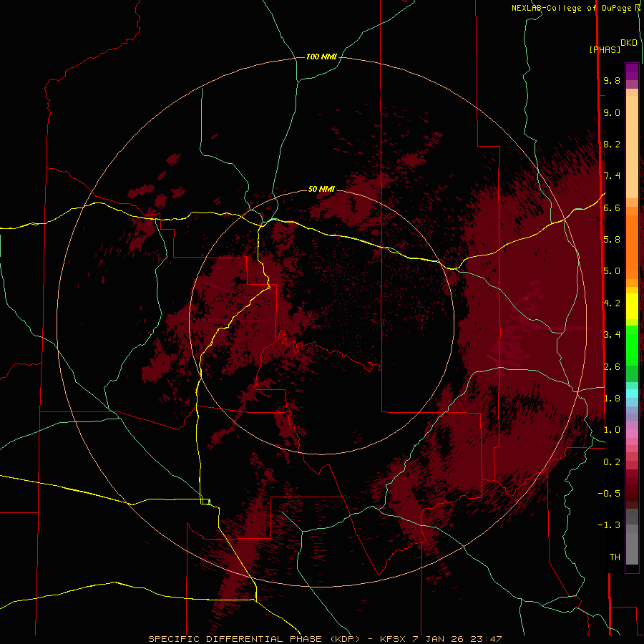Select the "DKD" legend header
Viewport: 644px width, 644px height.
tap(629, 43)
